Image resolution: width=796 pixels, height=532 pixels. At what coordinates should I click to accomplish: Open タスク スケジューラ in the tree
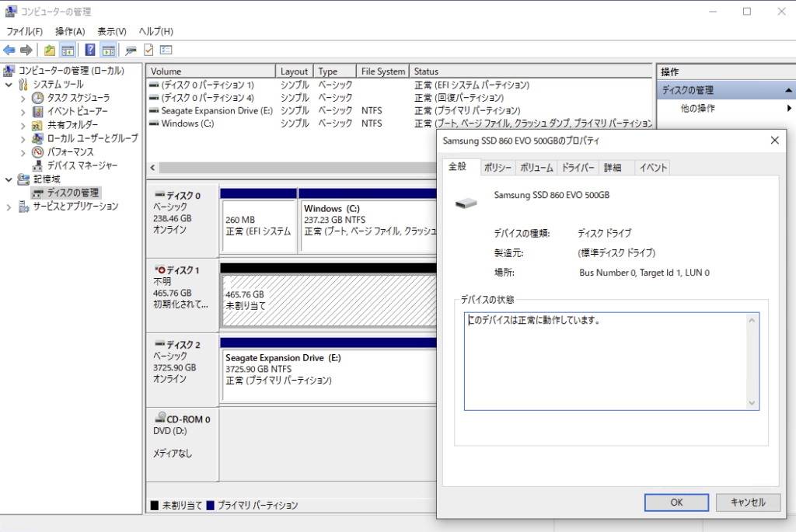pos(78,98)
